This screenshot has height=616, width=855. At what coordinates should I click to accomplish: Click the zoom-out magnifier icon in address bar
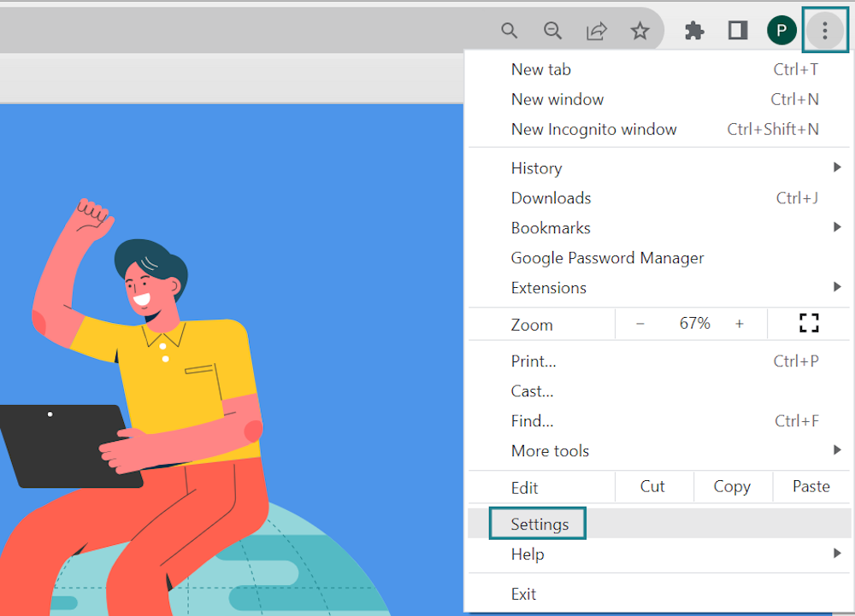pos(553,32)
